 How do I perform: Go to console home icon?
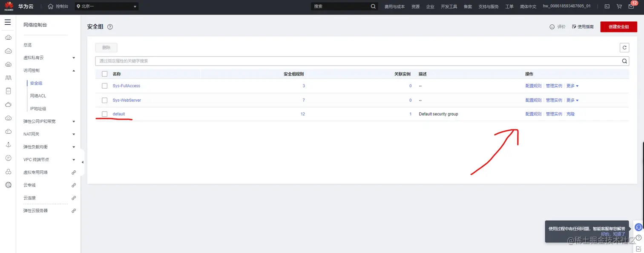point(51,6)
